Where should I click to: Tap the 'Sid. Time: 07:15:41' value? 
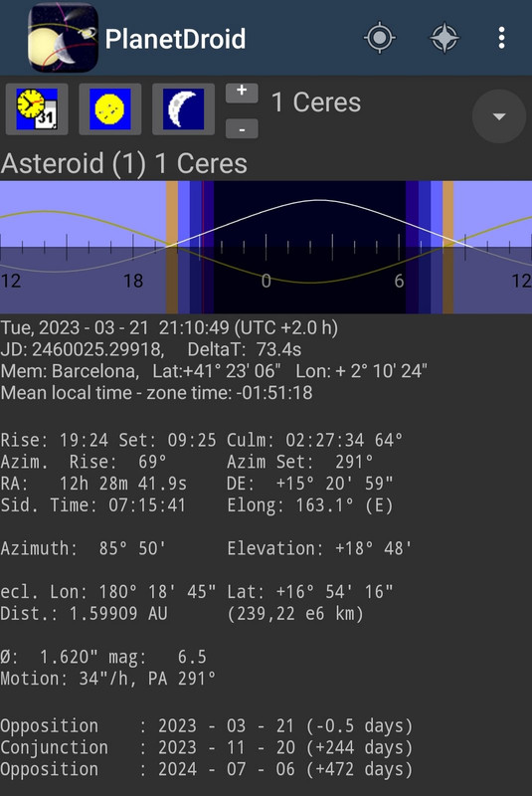click(x=93, y=505)
